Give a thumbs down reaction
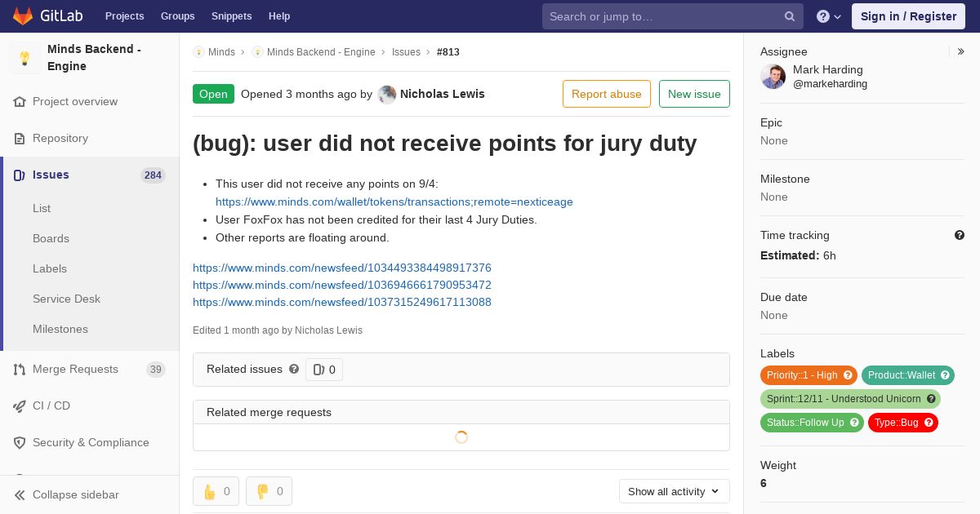 (269, 491)
